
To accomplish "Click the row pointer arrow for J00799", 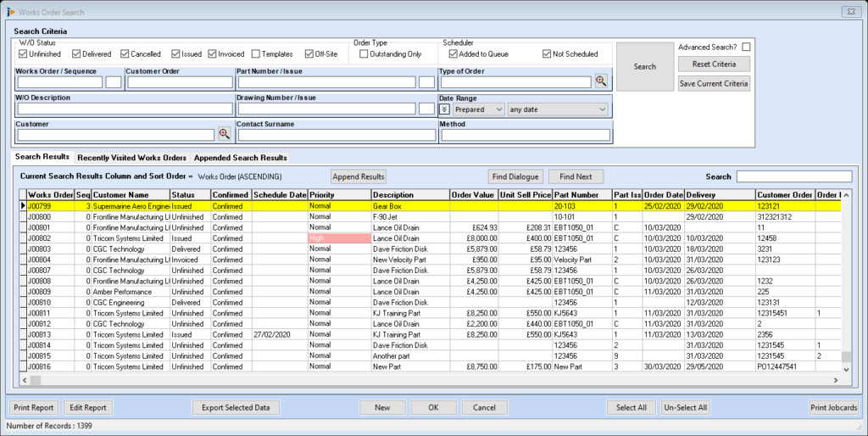I will (22, 206).
